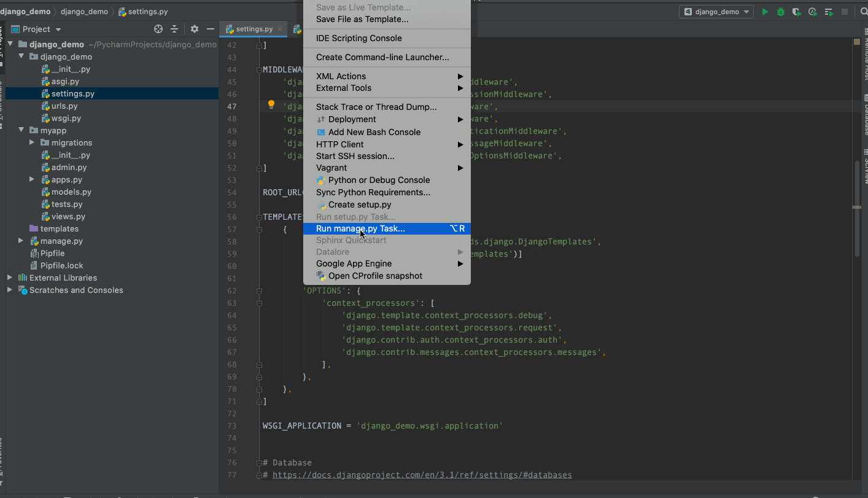Viewport: 868px width, 498px height.
Task: Close the settings.py editor tab
Action: [279, 29]
